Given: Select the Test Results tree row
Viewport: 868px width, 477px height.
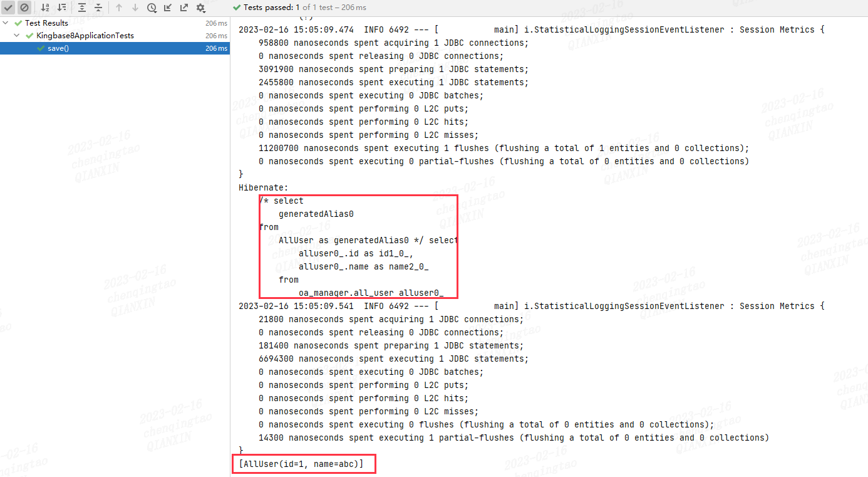Looking at the screenshot, I should click(x=115, y=23).
